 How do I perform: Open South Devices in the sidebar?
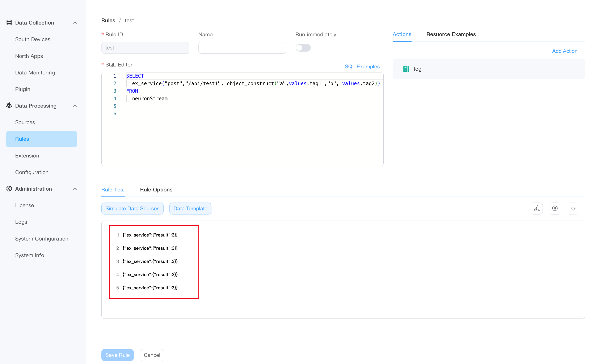(x=33, y=39)
